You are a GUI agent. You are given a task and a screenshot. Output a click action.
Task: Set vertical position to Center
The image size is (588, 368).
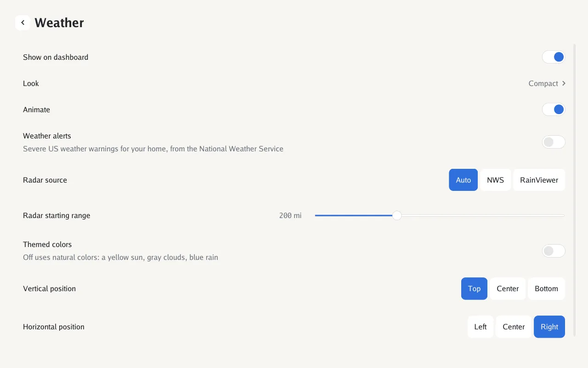coord(508,288)
